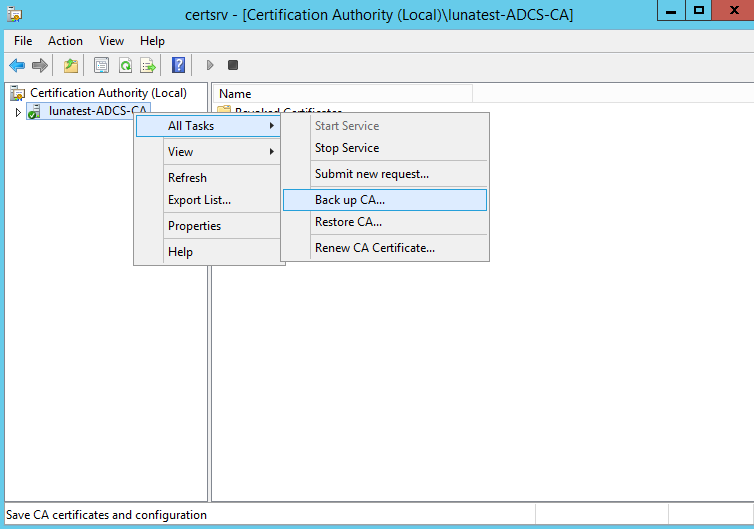Select the disabled Start Service entry

(x=385, y=126)
